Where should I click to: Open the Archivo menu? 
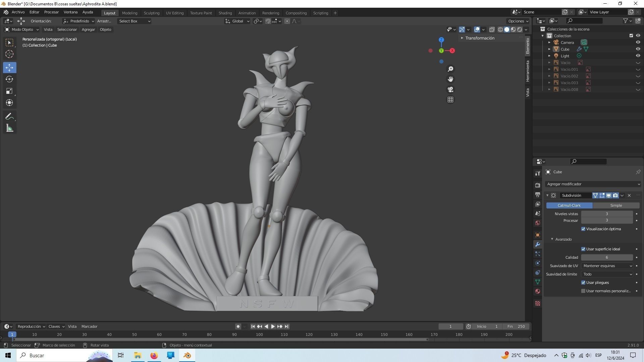pos(18,12)
